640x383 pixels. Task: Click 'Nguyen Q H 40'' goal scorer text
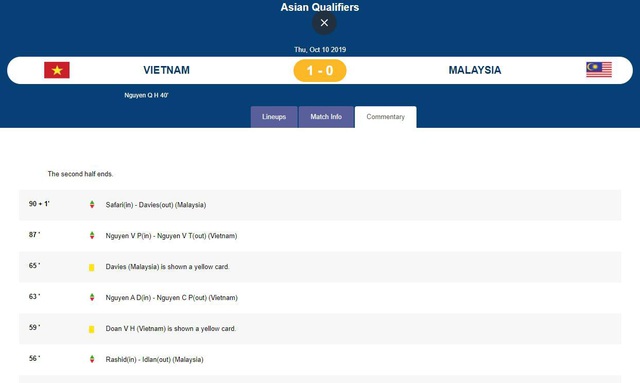pos(146,95)
